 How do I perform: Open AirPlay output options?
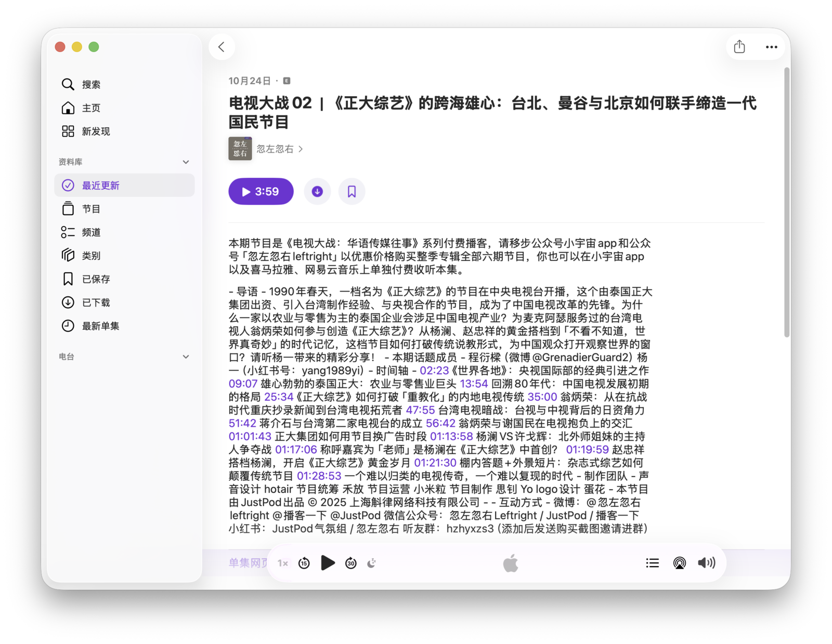679,563
